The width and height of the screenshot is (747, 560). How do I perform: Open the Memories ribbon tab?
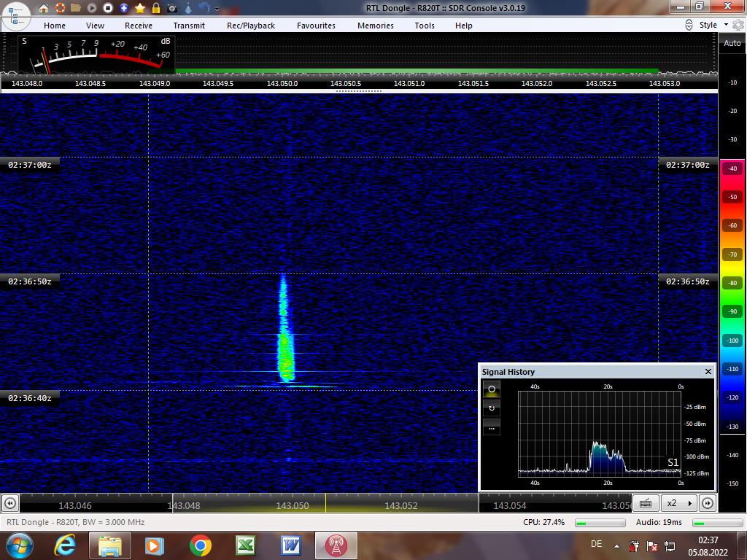coord(376,26)
